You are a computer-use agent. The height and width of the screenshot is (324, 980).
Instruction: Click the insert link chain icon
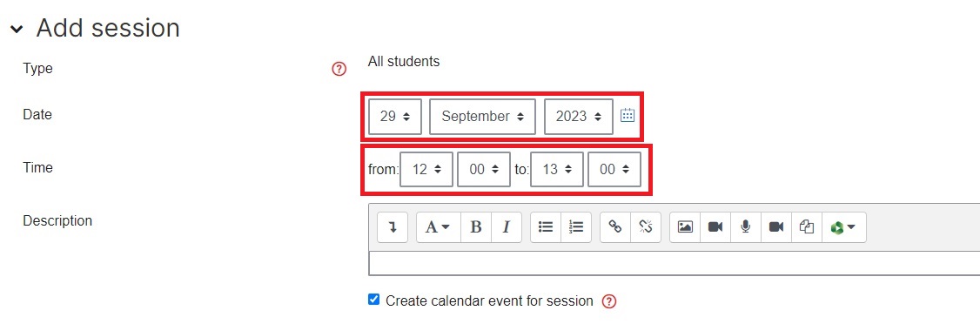coord(615,227)
